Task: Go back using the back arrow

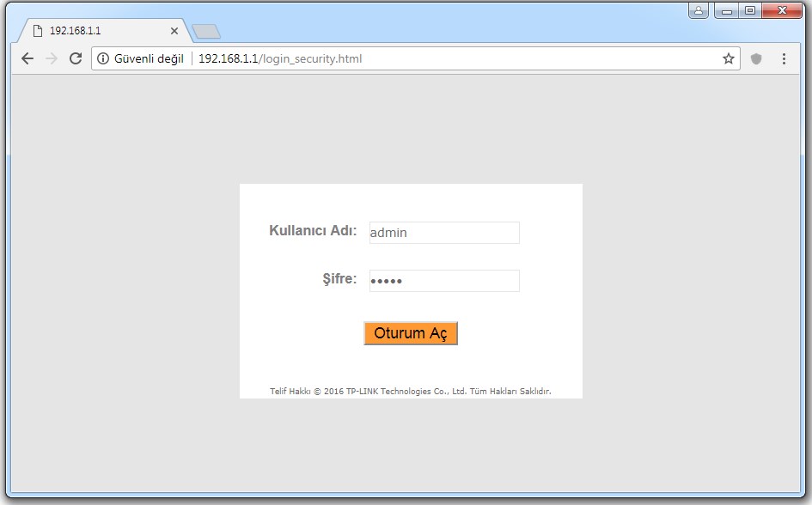Action: click(27, 58)
